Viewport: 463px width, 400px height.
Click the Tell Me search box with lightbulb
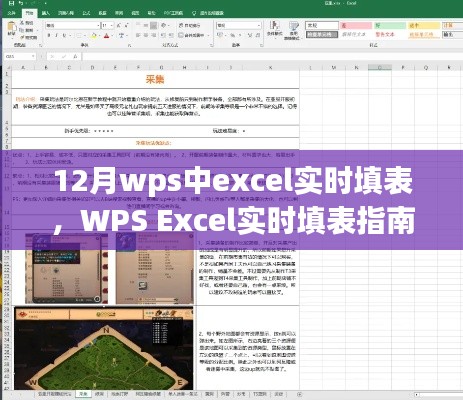pyautogui.click(x=208, y=13)
